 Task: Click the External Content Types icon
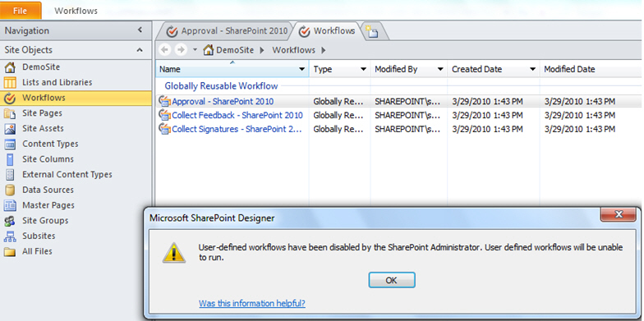pyautogui.click(x=10, y=174)
